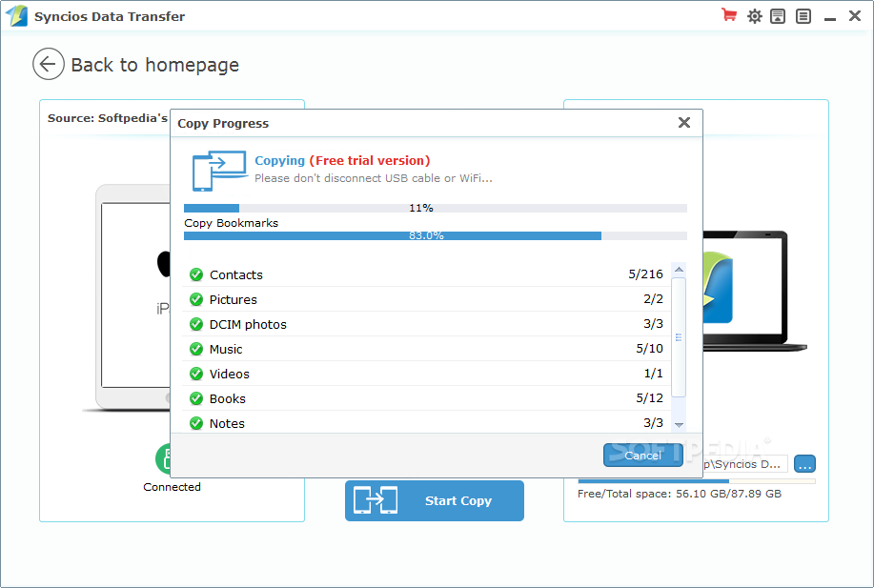The width and height of the screenshot is (874, 588).
Task: Go back to homepage link
Action: (x=155, y=65)
